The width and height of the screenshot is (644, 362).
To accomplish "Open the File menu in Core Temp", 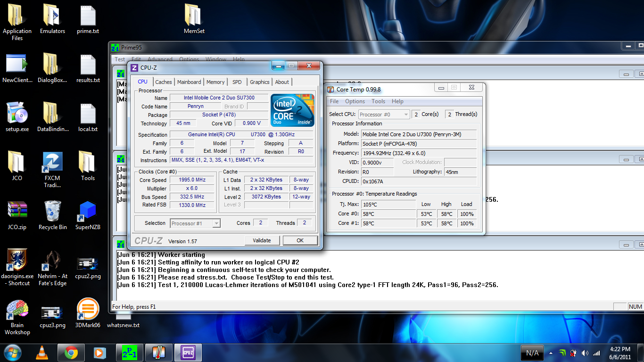I will (334, 101).
